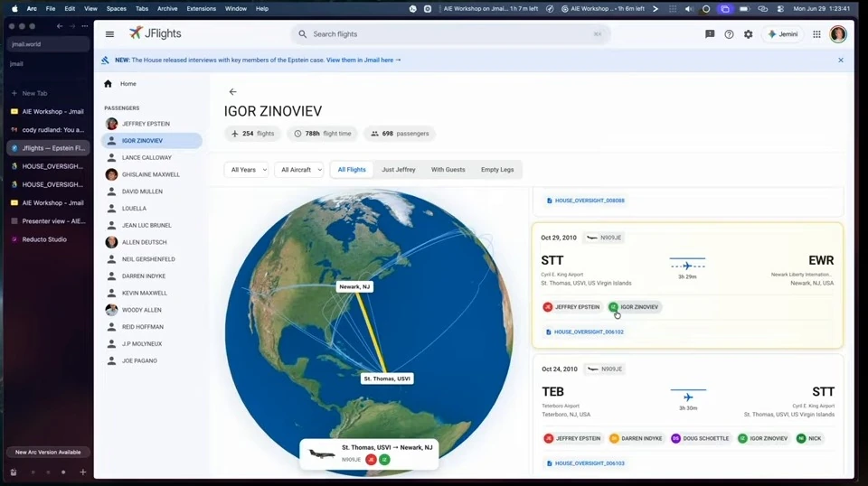This screenshot has height=486, width=868.
Task: Open the Jemini assistant button
Action: (x=783, y=34)
